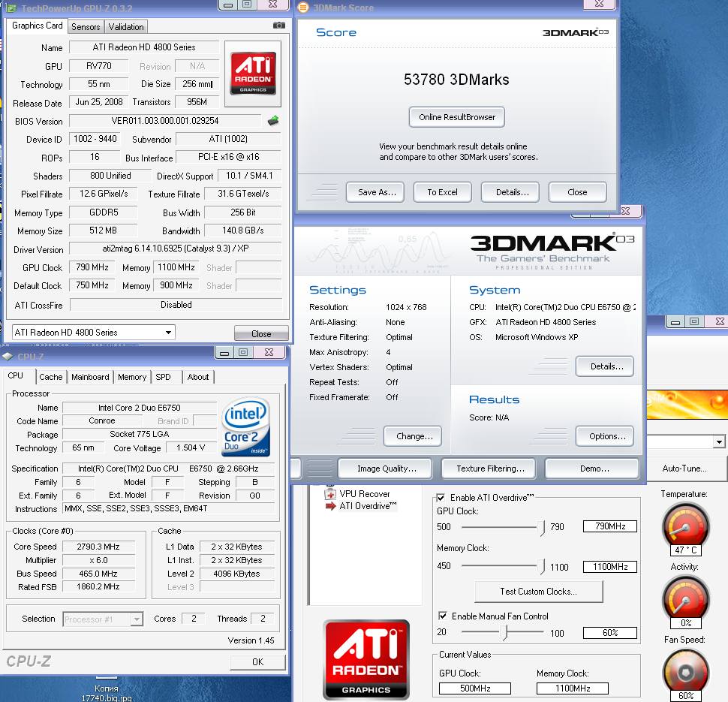Image resolution: width=728 pixels, height=702 pixels.
Task: Click the OK button in CPU-Z
Action: (257, 661)
